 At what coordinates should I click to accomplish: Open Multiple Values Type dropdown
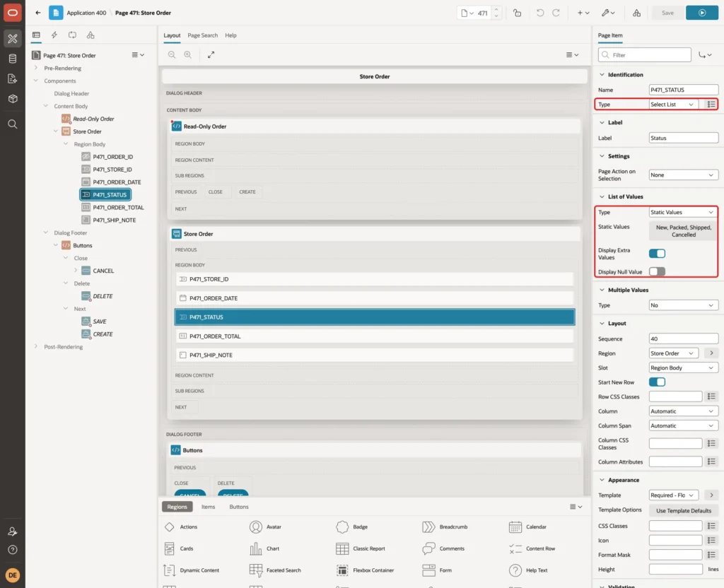(684, 305)
